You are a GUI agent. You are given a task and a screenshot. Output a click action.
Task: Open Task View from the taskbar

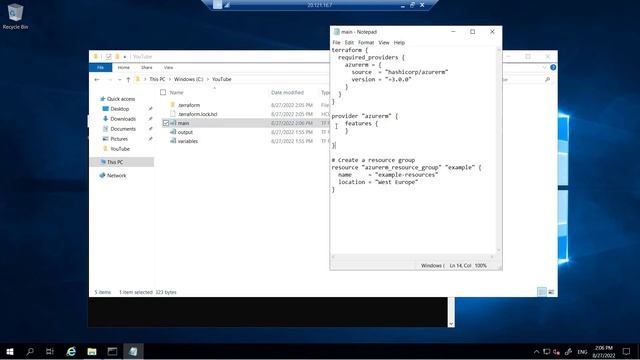[x=50, y=351]
